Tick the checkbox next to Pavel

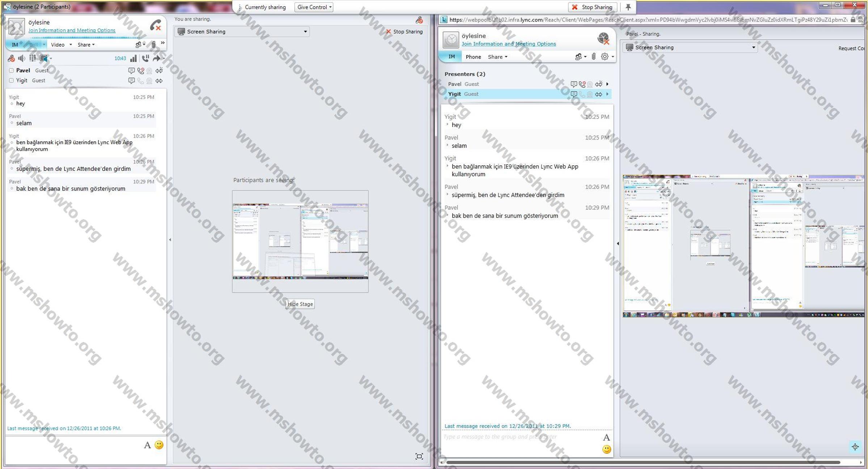coord(11,71)
